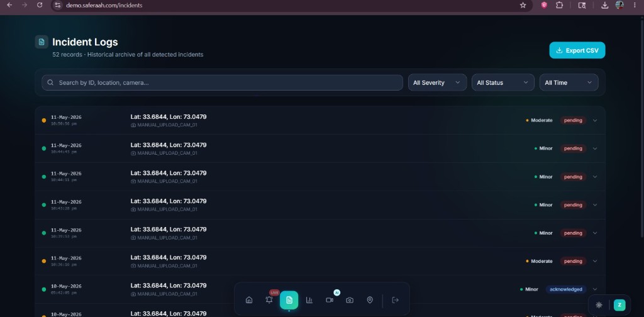Expand the 10:50:56 pm incident row chevron

pyautogui.click(x=595, y=120)
